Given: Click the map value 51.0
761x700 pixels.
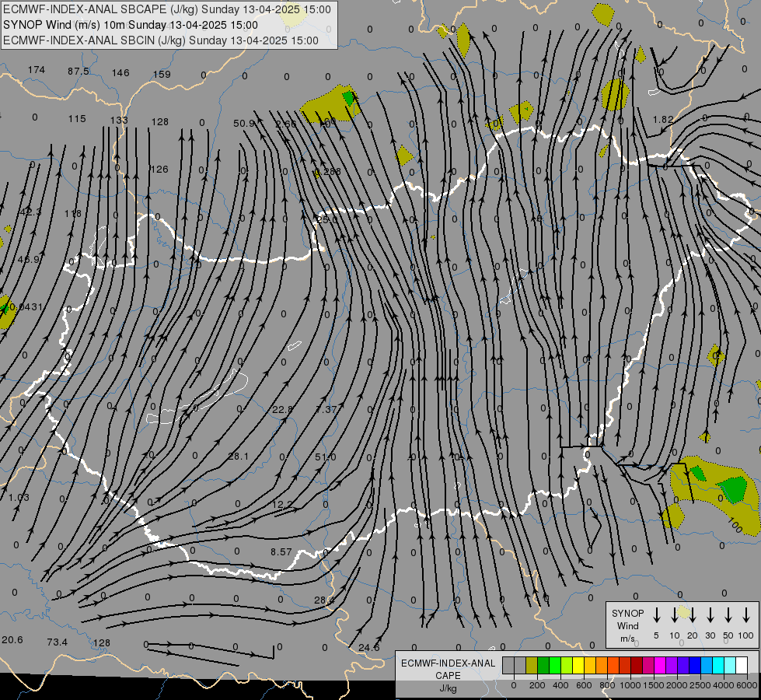Looking at the screenshot, I should [x=325, y=457].
